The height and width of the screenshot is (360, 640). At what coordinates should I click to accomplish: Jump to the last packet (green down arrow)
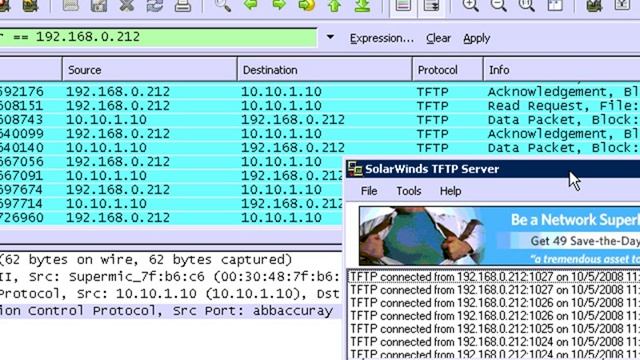coord(362,5)
